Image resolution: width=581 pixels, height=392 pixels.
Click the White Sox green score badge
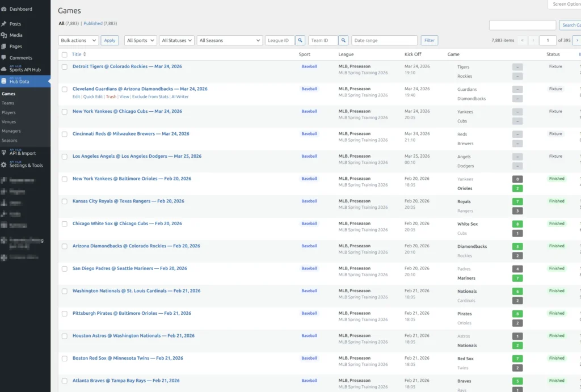[x=517, y=224]
